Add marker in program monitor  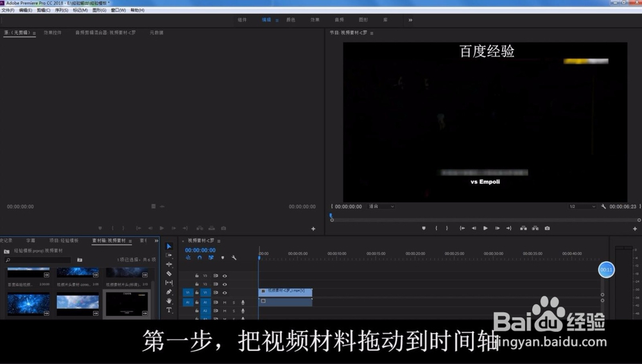pyautogui.click(x=424, y=229)
